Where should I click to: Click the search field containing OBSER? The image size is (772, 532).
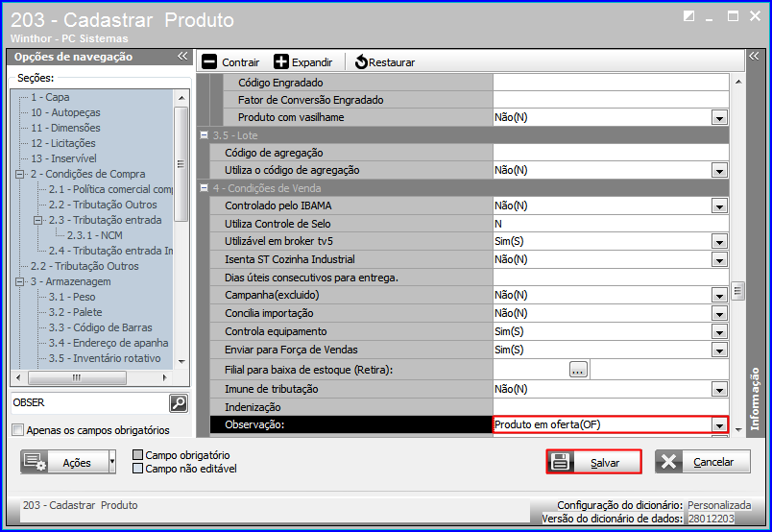[x=89, y=403]
